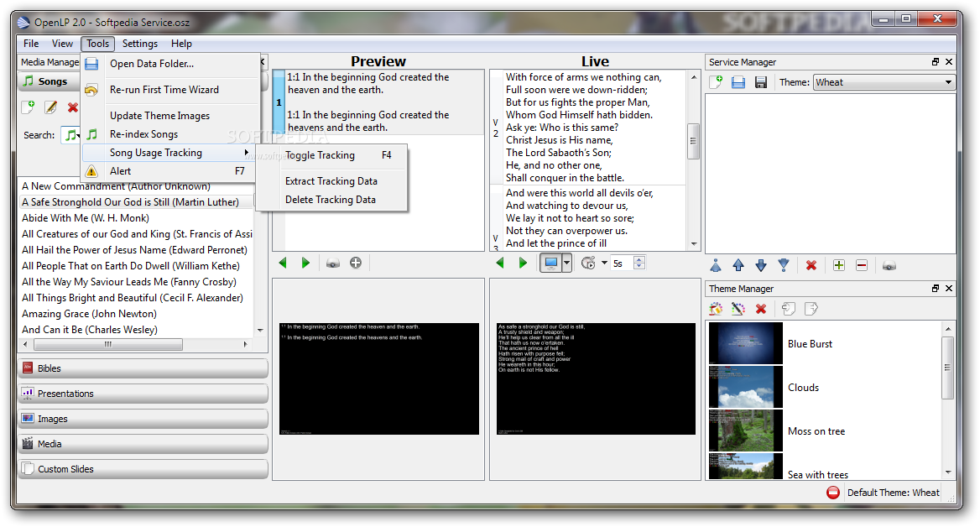Expand the Custom Slides section
980x527 pixels.
coord(143,469)
